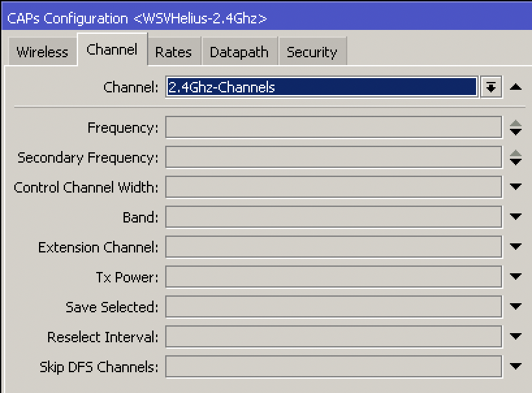Screen dimensions: 532x393
Task: Open the Tx Power dropdown
Action: (516, 277)
